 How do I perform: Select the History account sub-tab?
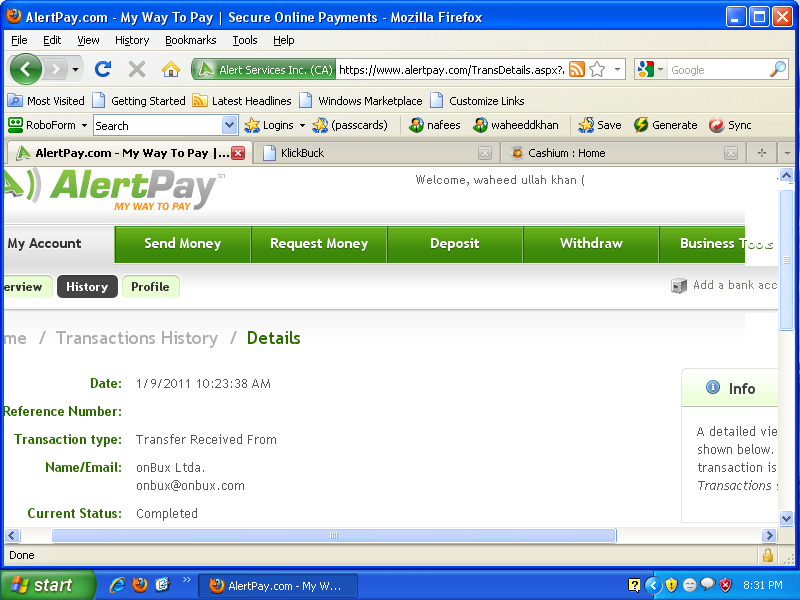click(87, 287)
